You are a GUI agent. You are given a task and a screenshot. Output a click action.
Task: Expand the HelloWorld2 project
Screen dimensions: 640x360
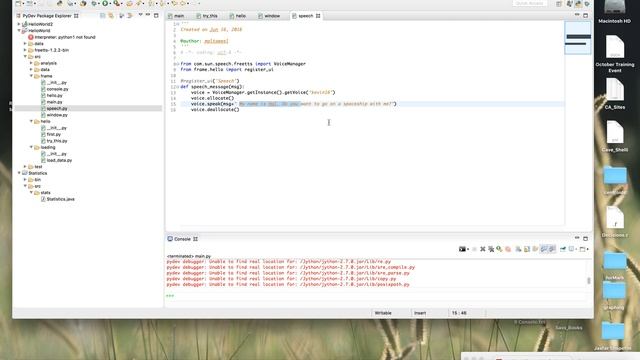click(x=19, y=24)
